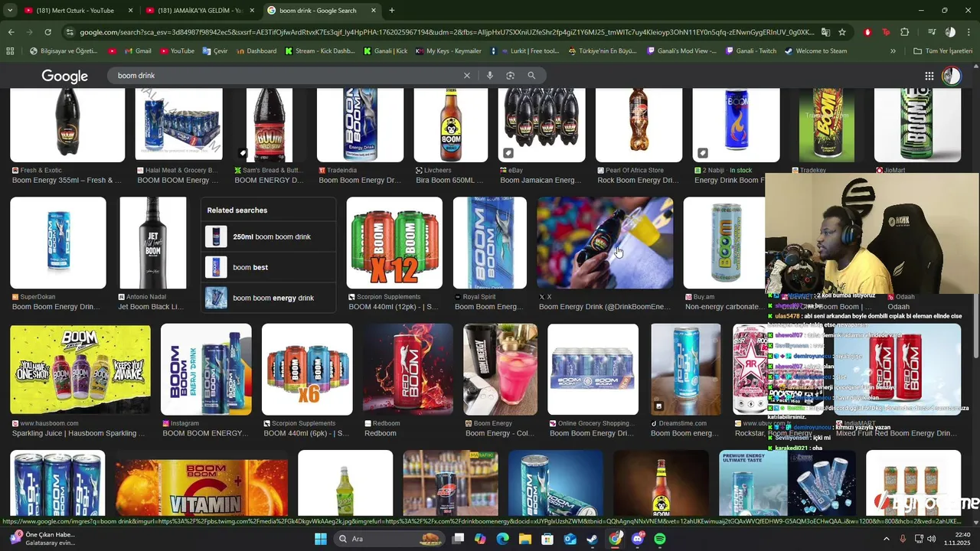Image resolution: width=980 pixels, height=551 pixels.
Task: Open the Dashboard bookmark
Action: (256, 51)
